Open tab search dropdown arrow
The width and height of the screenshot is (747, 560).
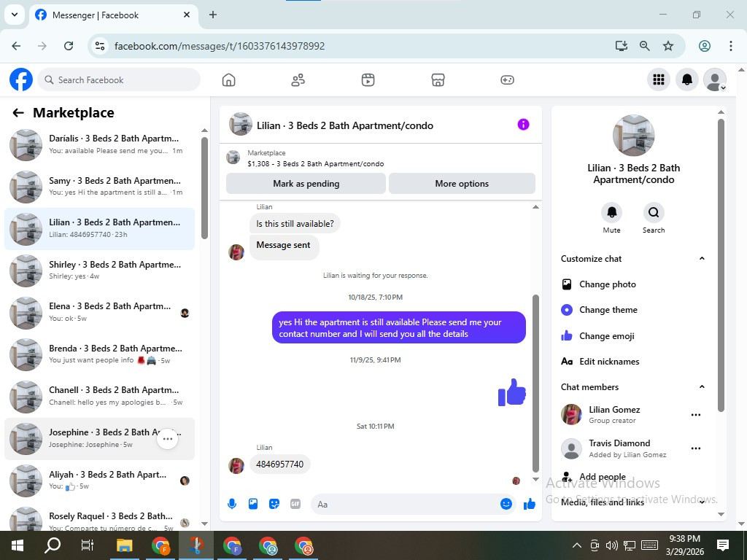point(15,15)
